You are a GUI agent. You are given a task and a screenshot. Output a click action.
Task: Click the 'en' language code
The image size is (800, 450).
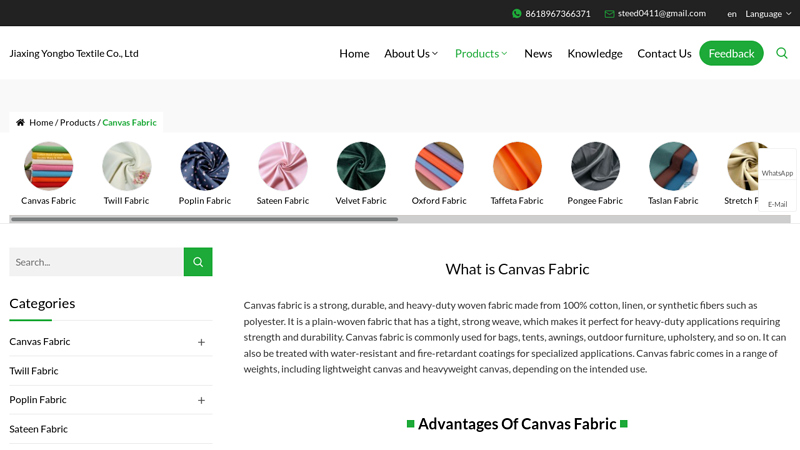click(x=732, y=14)
